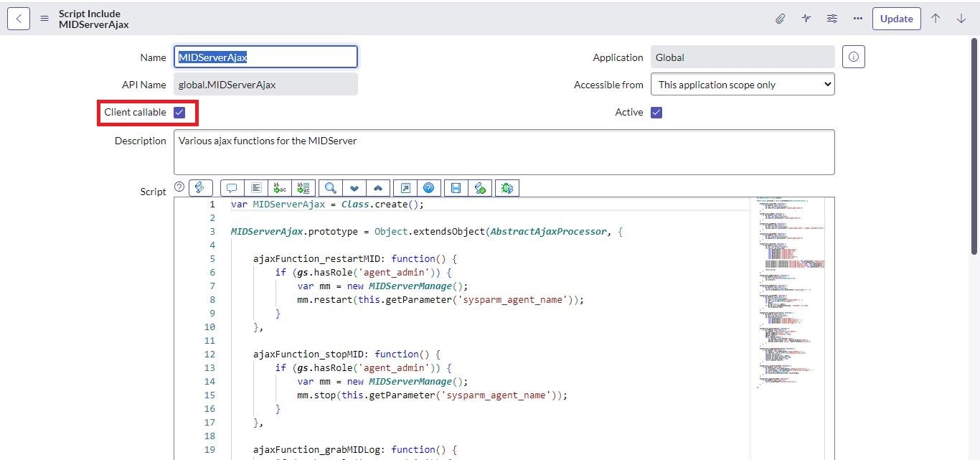The height and width of the screenshot is (460, 980).
Task: Open script search magnifier tool
Action: tap(330, 188)
